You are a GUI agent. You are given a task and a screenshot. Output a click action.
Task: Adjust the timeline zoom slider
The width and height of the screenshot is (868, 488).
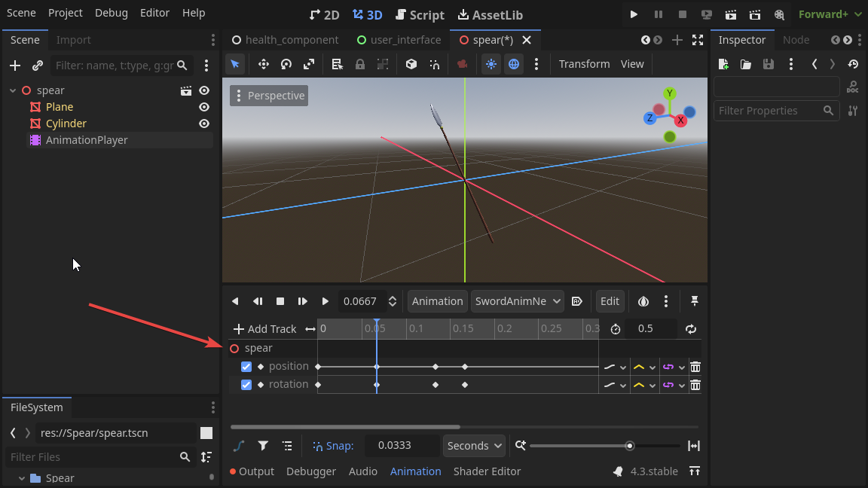coord(604,446)
